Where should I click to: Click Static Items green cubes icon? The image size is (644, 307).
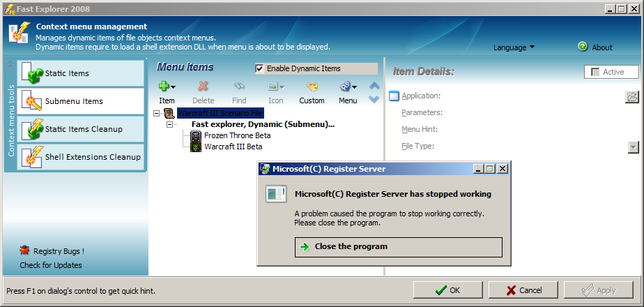(33, 73)
